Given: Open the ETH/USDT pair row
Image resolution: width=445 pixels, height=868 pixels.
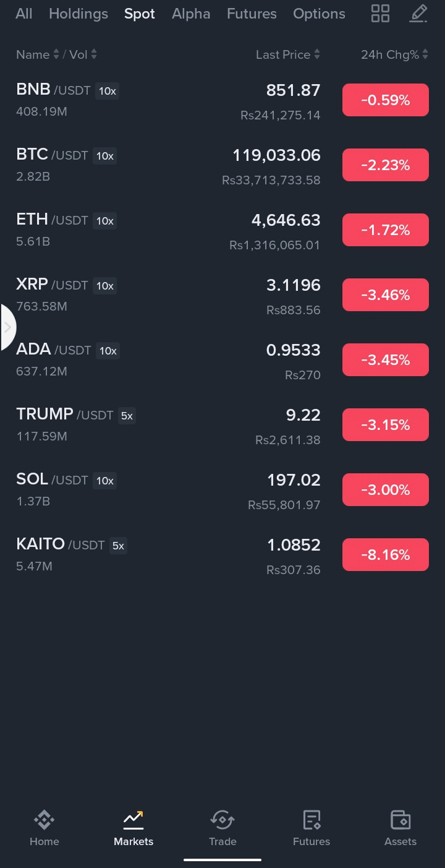Looking at the screenshot, I should point(167,230).
